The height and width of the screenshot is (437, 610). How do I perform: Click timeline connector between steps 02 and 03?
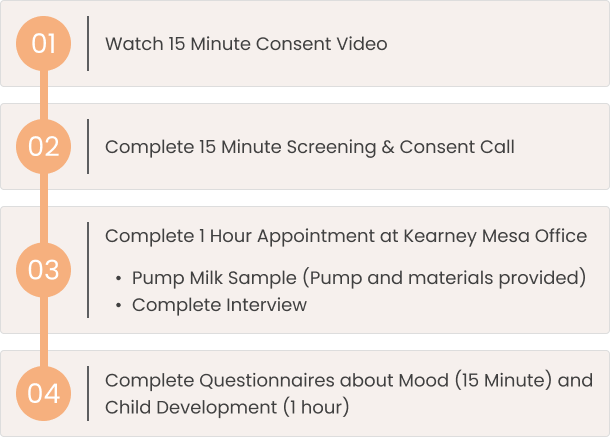click(44, 208)
